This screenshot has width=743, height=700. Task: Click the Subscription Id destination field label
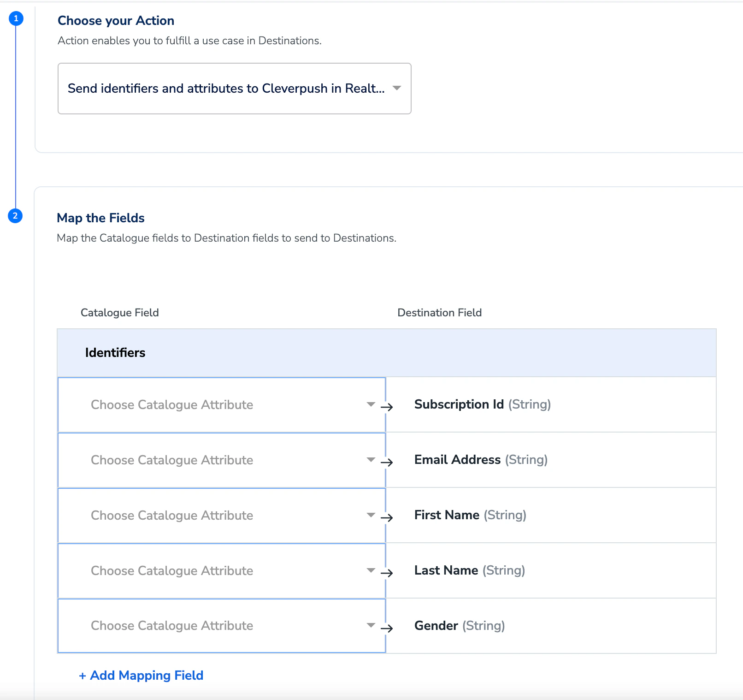[x=483, y=404]
